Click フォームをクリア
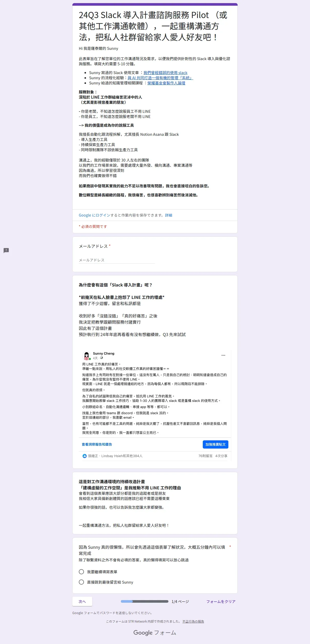 pos(221,601)
